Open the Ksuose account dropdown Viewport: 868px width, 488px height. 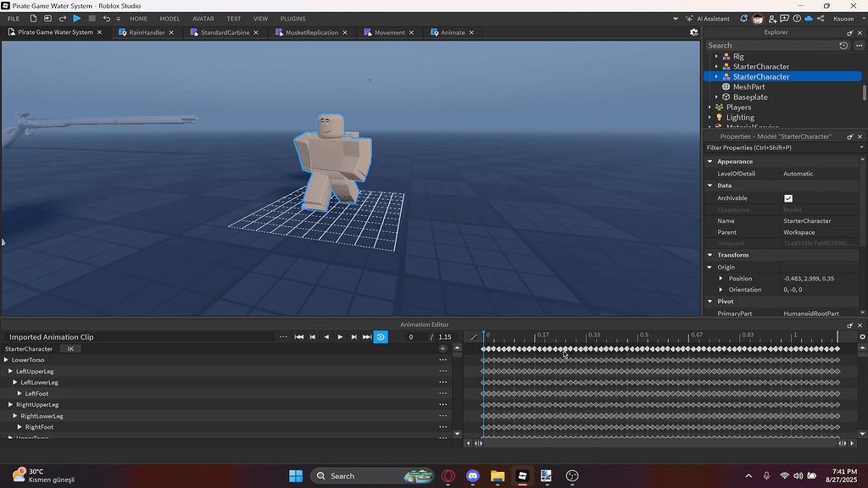[849, 19]
